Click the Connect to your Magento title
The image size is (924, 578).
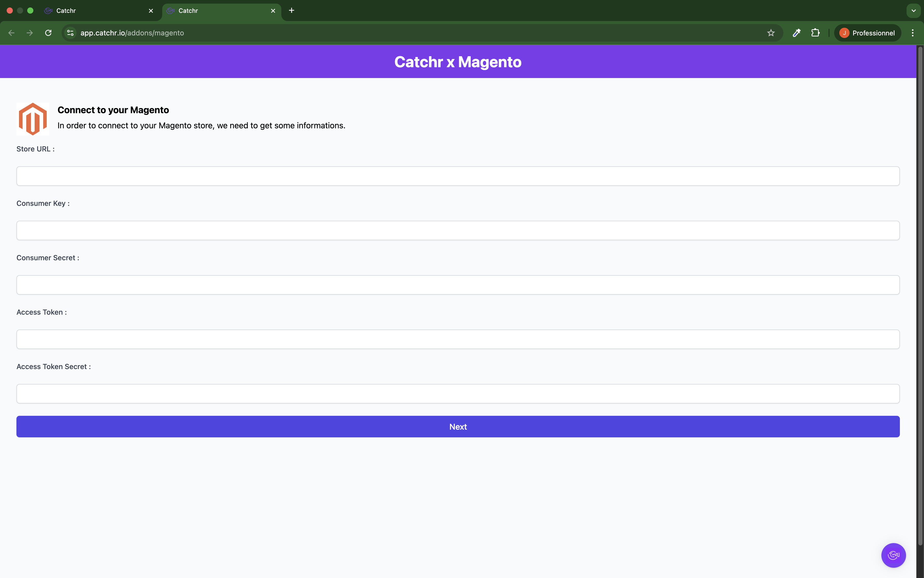pos(113,110)
